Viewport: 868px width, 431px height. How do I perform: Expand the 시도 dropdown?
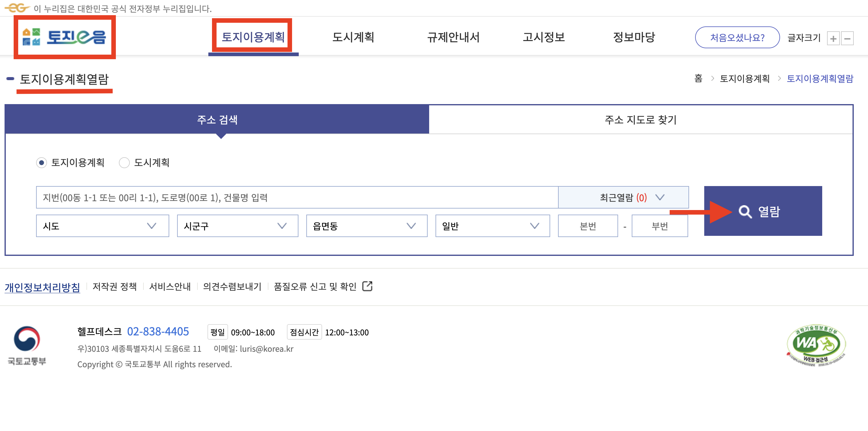(x=103, y=226)
